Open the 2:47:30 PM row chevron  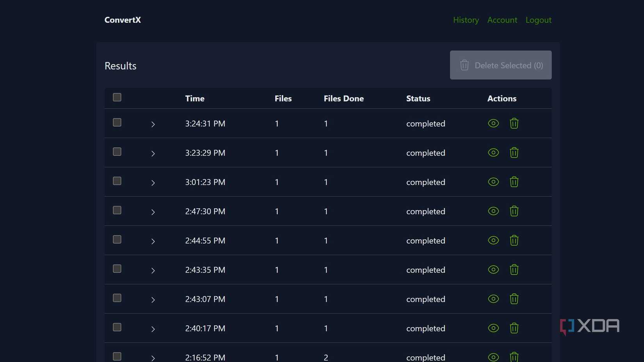153,212
